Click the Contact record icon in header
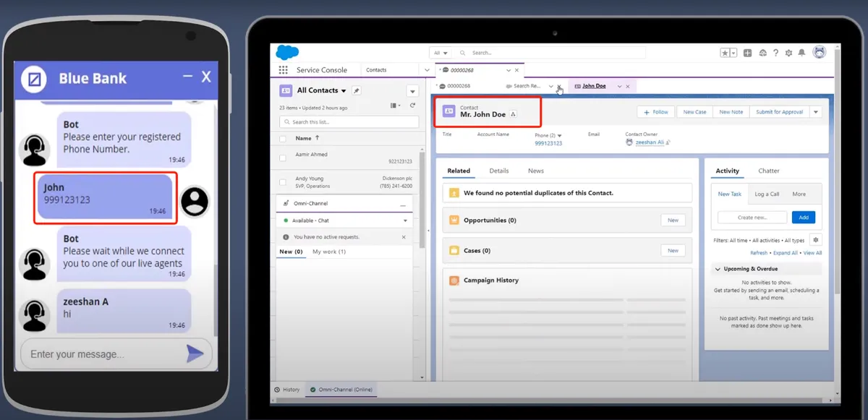 448,111
